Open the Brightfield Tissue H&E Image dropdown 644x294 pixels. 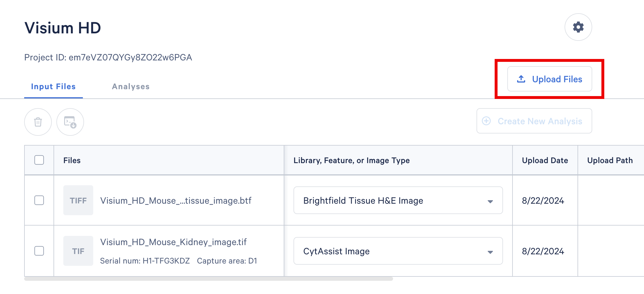[x=398, y=200]
